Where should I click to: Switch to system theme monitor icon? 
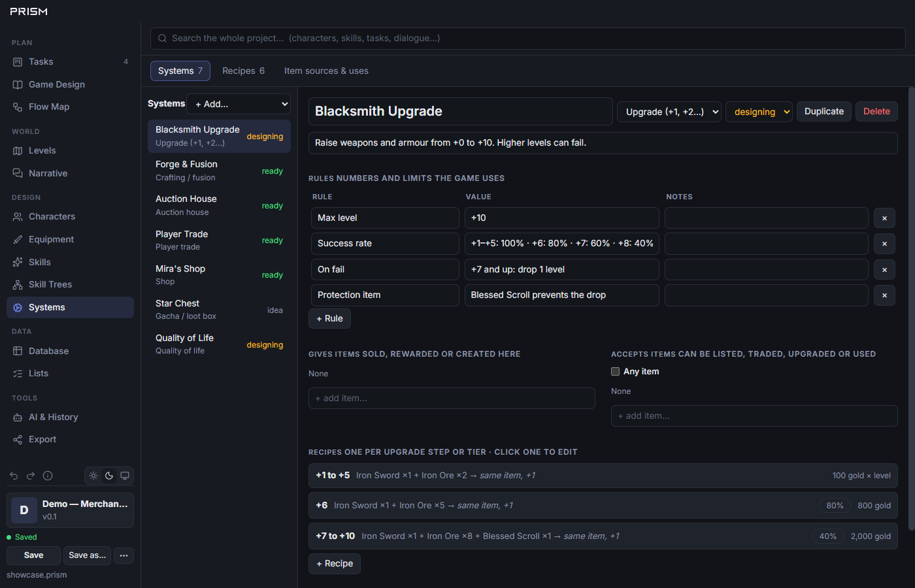[125, 476]
